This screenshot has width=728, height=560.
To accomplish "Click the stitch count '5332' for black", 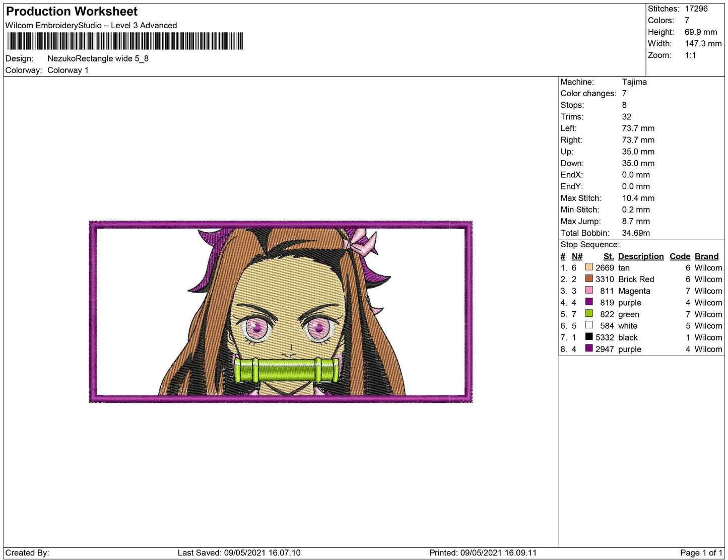I will (605, 337).
